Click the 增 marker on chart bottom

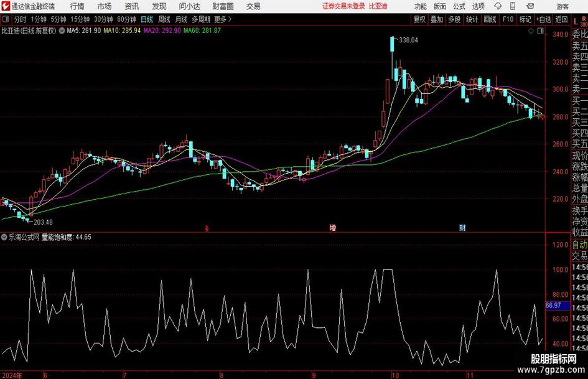click(x=333, y=228)
